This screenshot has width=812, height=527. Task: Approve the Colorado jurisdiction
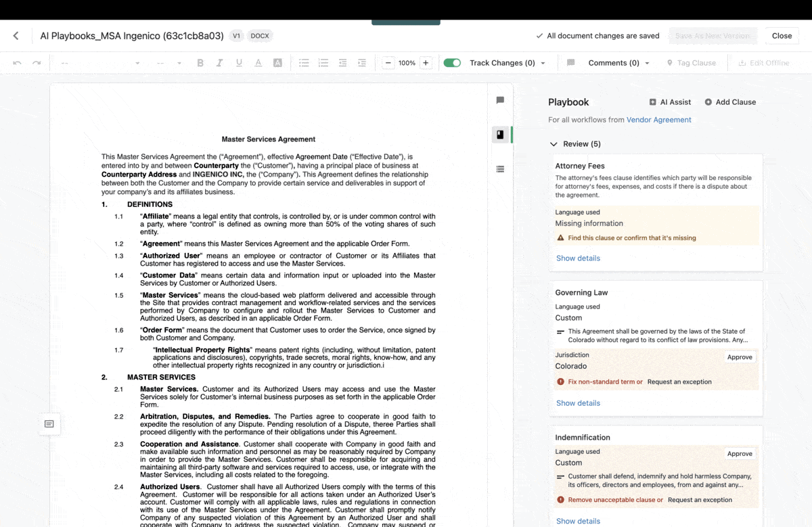(740, 357)
